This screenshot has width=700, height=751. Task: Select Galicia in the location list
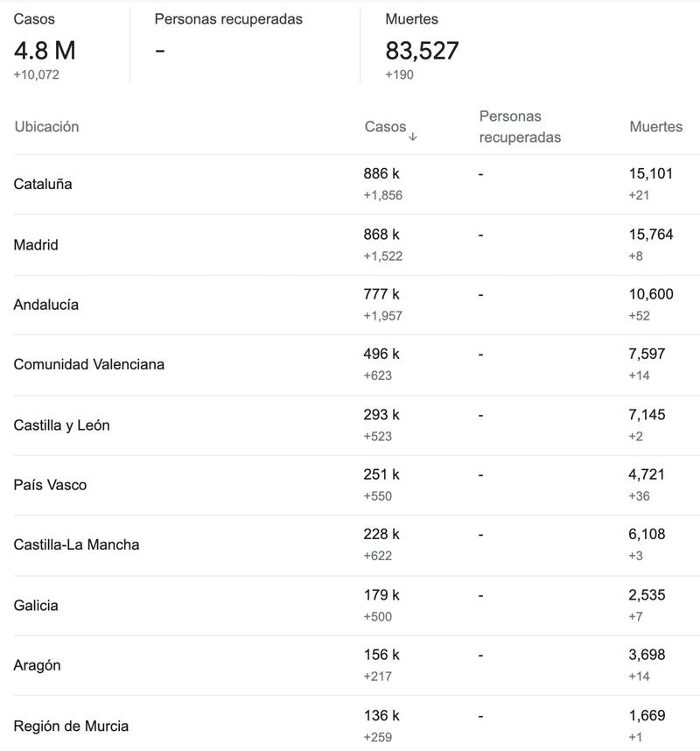coord(36,606)
